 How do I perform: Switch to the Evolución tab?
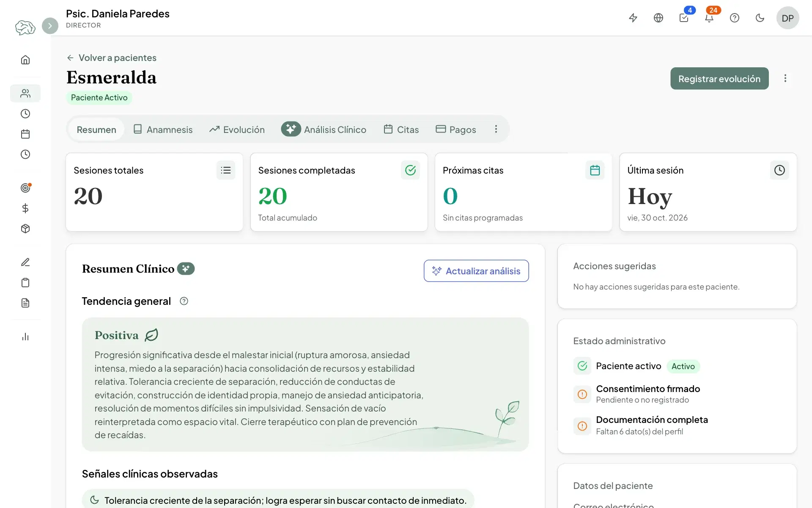pos(237,130)
